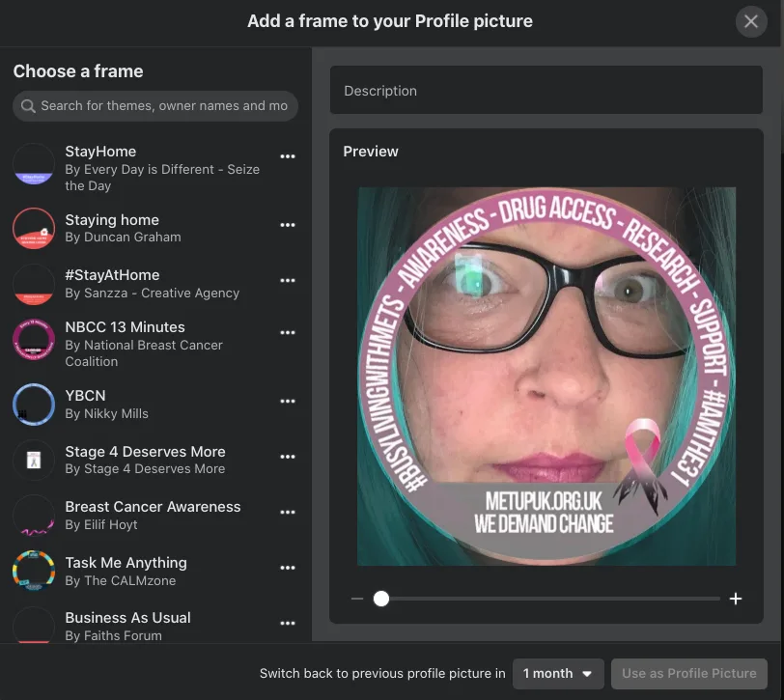The image size is (784, 700).
Task: Select Task Me Anything frame thumbnail
Action: 34,571
